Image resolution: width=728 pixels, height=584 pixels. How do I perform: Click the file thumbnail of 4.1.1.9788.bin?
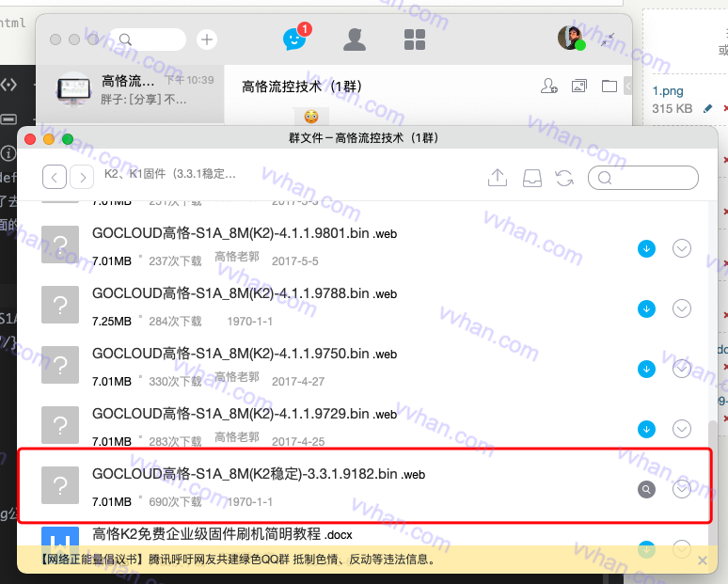[60, 305]
